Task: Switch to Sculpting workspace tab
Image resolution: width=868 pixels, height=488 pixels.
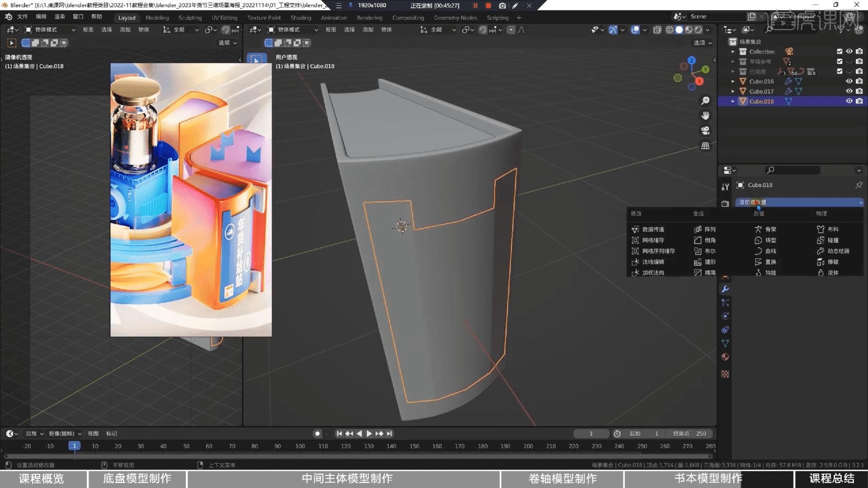Action: coord(190,18)
